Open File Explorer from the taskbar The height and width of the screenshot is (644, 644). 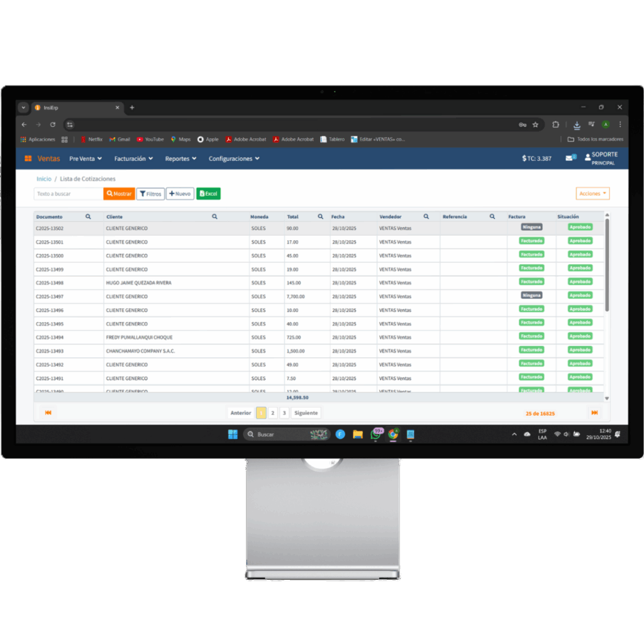coord(358,434)
